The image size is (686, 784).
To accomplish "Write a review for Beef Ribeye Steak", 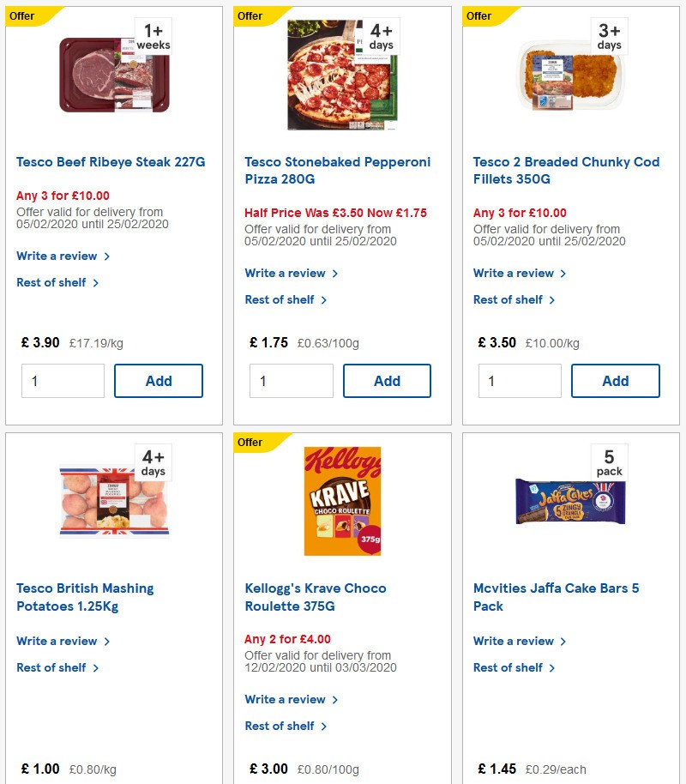I will (58, 256).
